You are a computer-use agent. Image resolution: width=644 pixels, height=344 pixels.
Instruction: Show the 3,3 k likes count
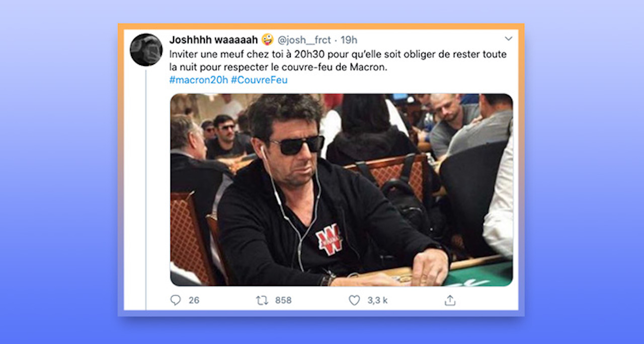click(377, 300)
